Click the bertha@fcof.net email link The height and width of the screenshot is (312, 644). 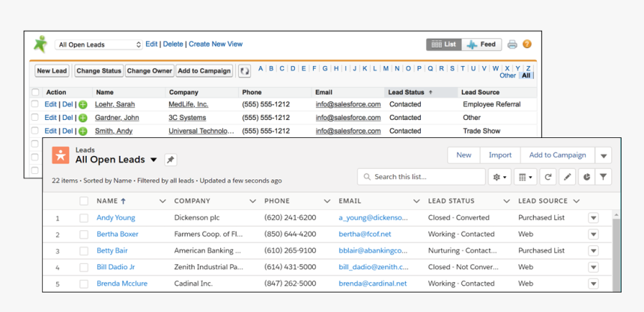coord(365,234)
